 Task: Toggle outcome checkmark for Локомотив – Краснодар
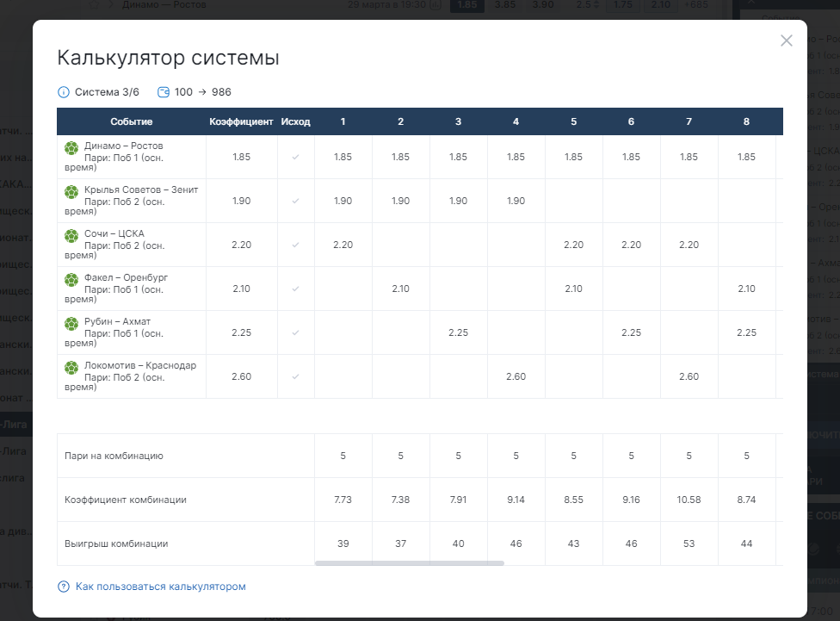[296, 377]
